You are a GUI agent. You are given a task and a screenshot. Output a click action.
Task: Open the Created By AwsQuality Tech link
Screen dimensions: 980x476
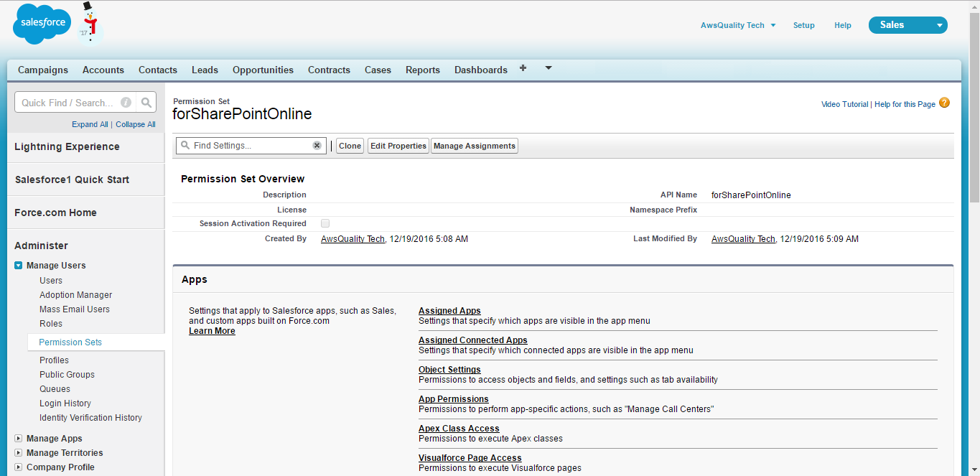pyautogui.click(x=353, y=239)
